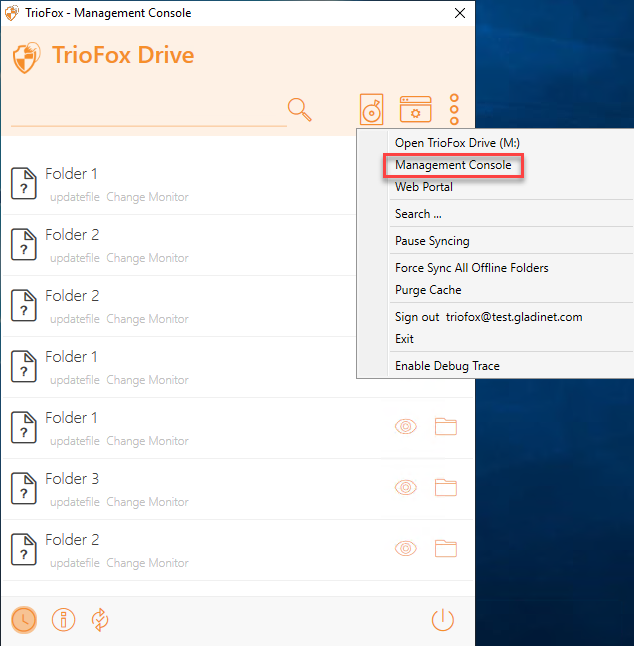Open the drive disk icon in toolbar
The width and height of the screenshot is (634, 646).
click(372, 109)
